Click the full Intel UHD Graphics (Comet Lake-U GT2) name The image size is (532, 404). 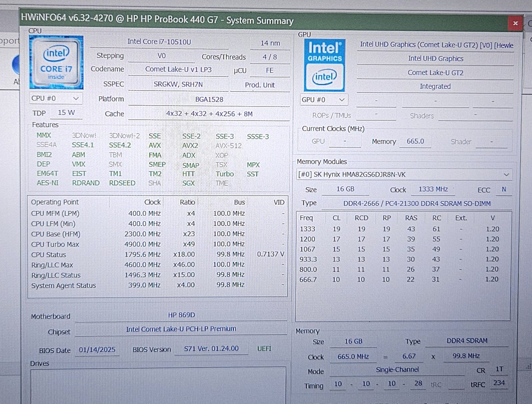click(x=436, y=45)
